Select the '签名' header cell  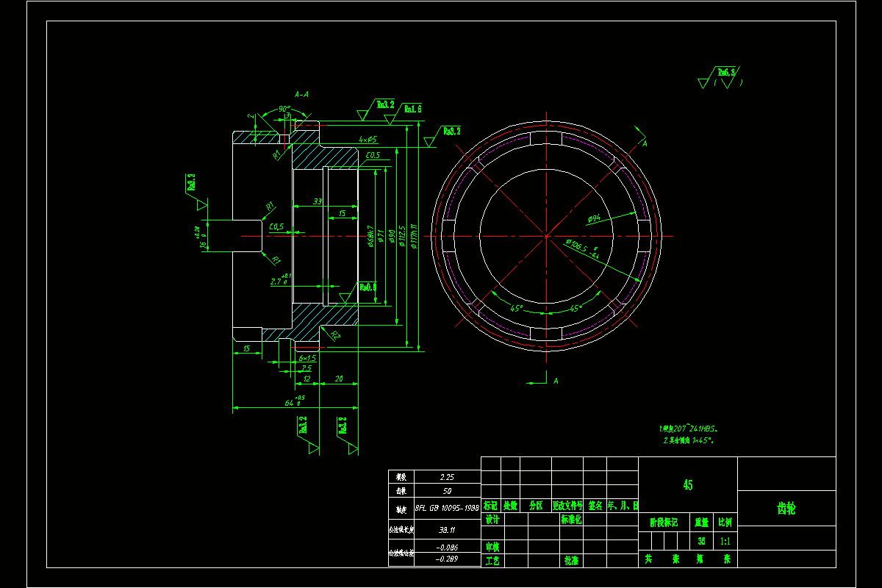[595, 506]
